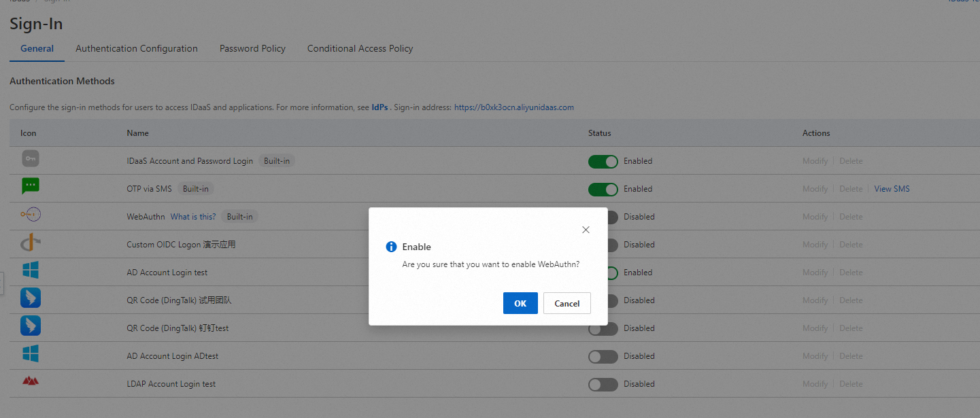Viewport: 980px width, 418px height.
Task: Click the red LDAP Account Login icon
Action: pos(31,381)
